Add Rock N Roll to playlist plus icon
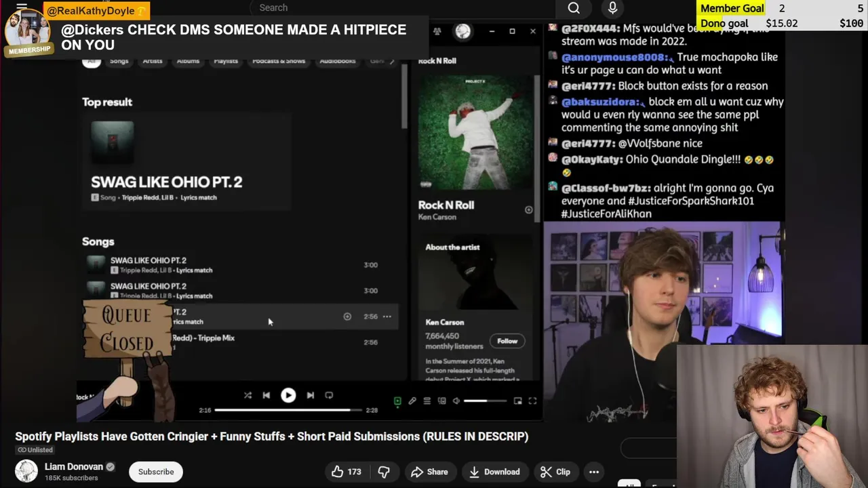 (528, 210)
